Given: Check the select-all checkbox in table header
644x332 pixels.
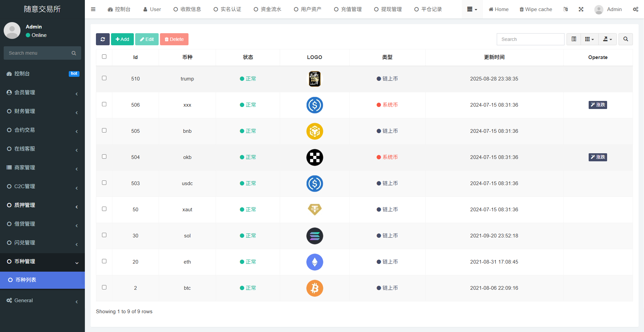Looking at the screenshot, I should click(x=104, y=57).
